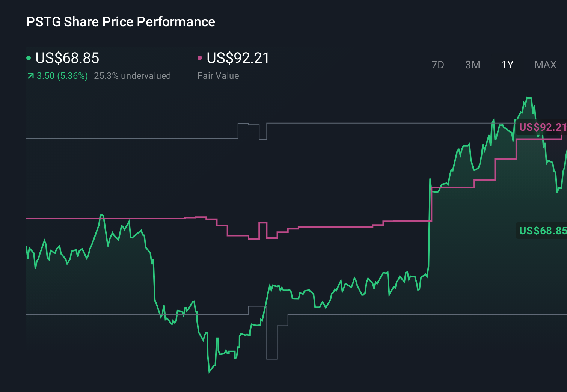
Task: Click the US$92.21 fair value heading
Action: pyautogui.click(x=238, y=58)
